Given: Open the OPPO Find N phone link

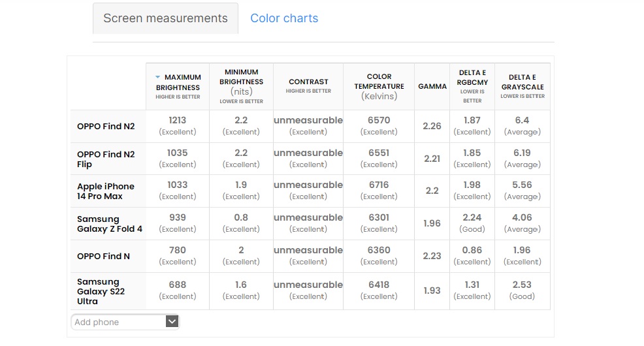Looking at the screenshot, I should pos(103,257).
